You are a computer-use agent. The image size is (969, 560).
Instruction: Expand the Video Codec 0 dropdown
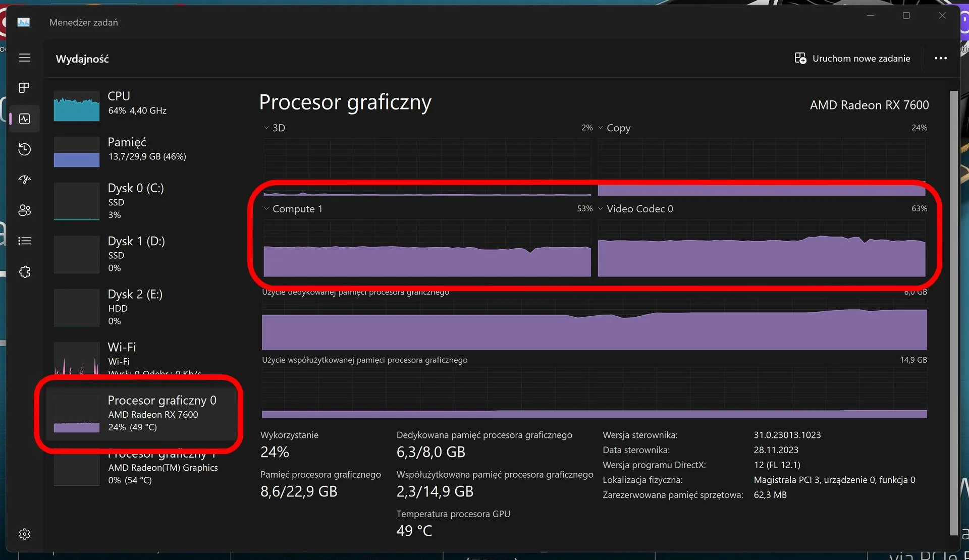point(635,209)
